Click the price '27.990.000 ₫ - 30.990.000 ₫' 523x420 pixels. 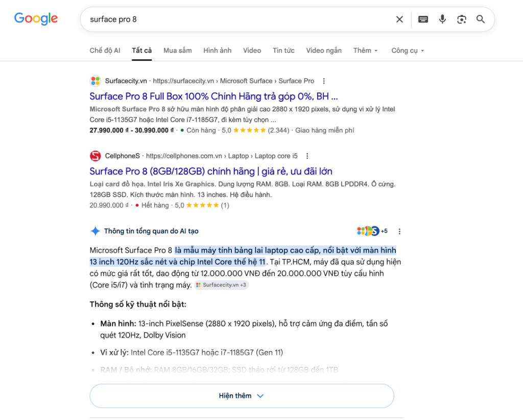pyautogui.click(x=131, y=130)
